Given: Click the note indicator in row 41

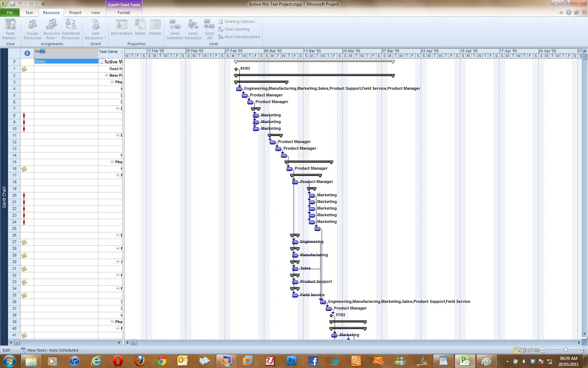Looking at the screenshot, I should click(24, 335).
